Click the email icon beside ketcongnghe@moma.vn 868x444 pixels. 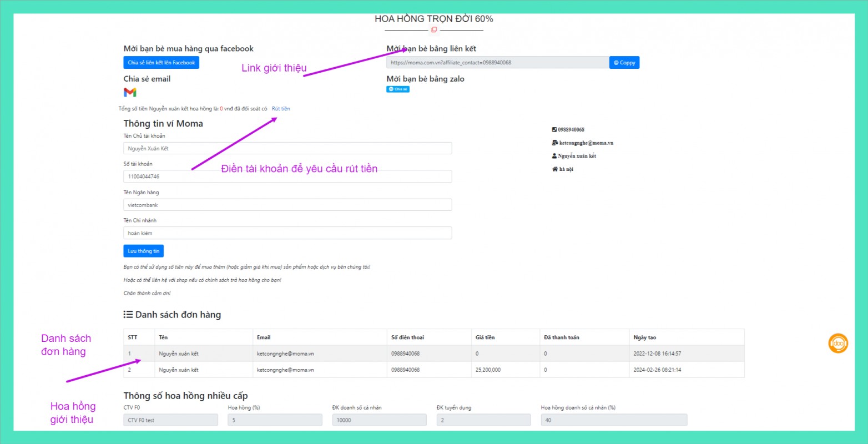click(x=554, y=143)
